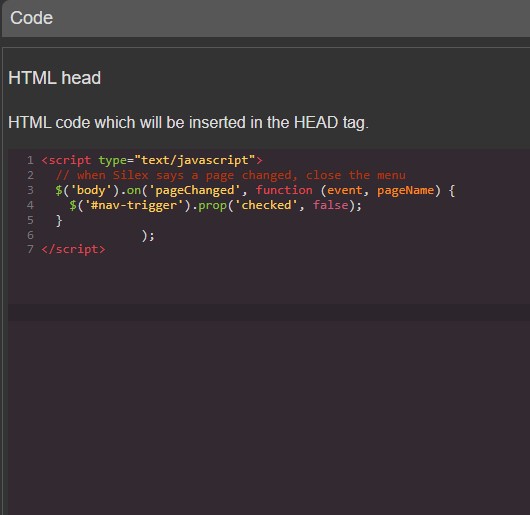Click the event parameter
This screenshot has height=515, width=530.
pyautogui.click(x=345, y=190)
